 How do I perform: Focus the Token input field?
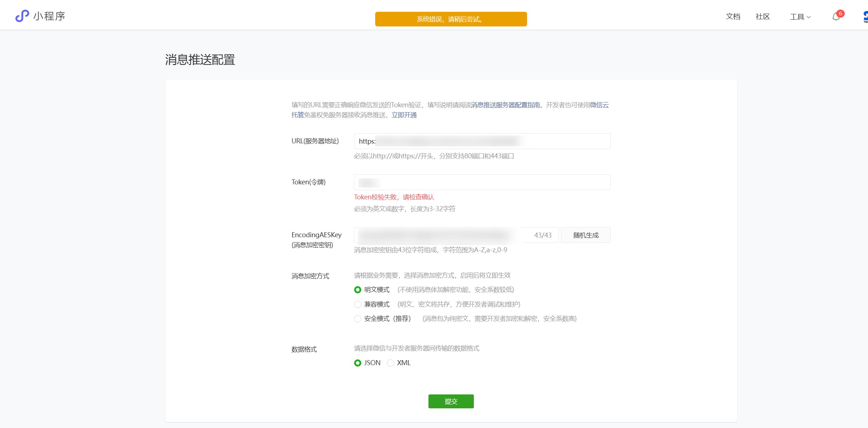482,182
